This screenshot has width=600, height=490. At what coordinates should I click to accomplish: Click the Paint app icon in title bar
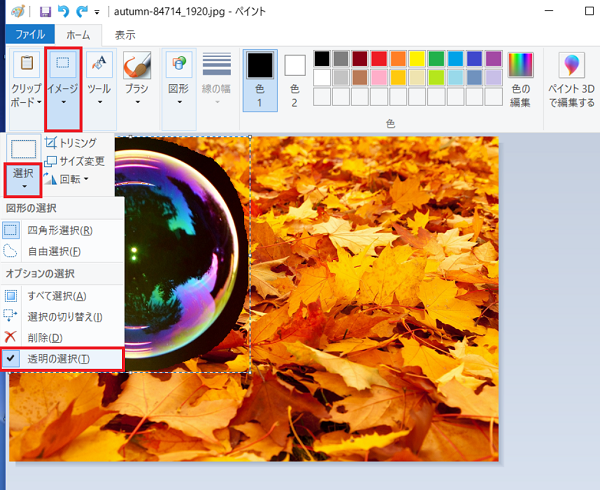point(18,11)
